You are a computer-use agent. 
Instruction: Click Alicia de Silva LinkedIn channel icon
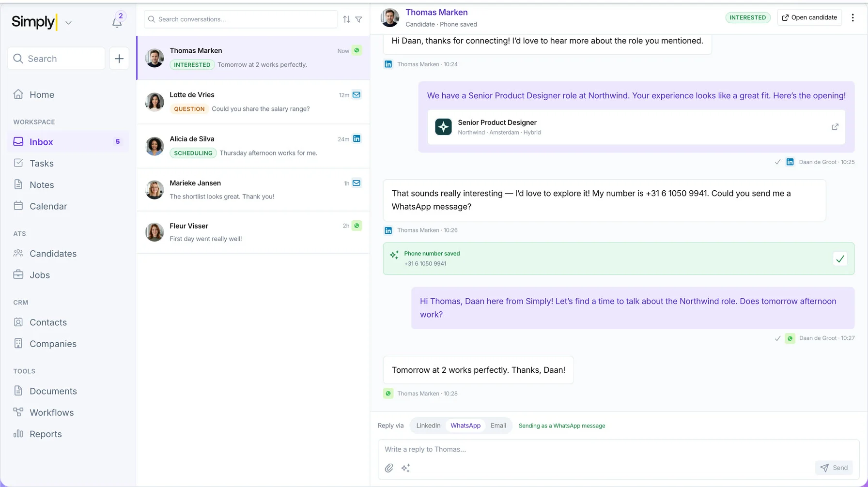click(356, 138)
